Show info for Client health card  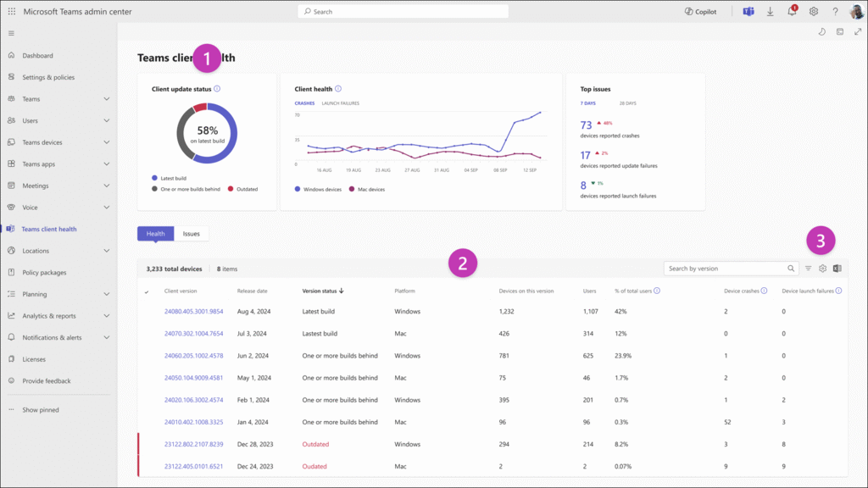338,88
